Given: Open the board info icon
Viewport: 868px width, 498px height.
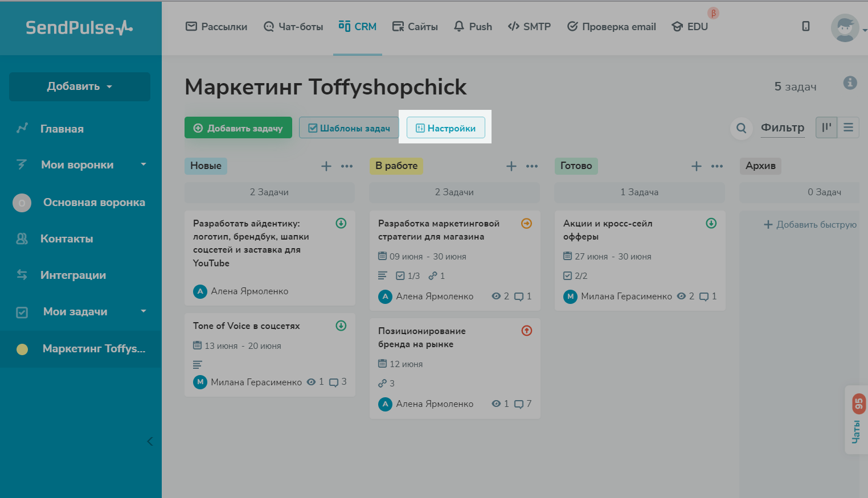Looking at the screenshot, I should 850,83.
